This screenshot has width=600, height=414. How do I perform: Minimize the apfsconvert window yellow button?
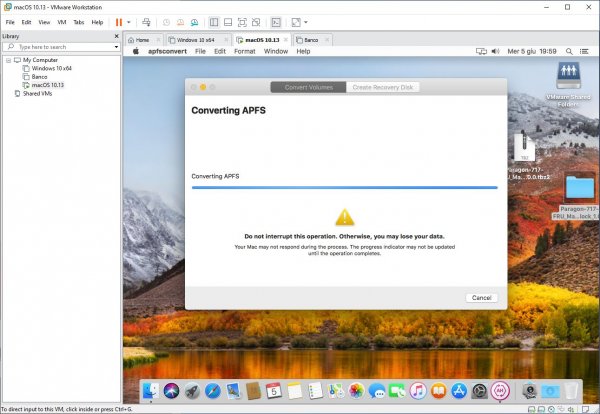(x=203, y=87)
